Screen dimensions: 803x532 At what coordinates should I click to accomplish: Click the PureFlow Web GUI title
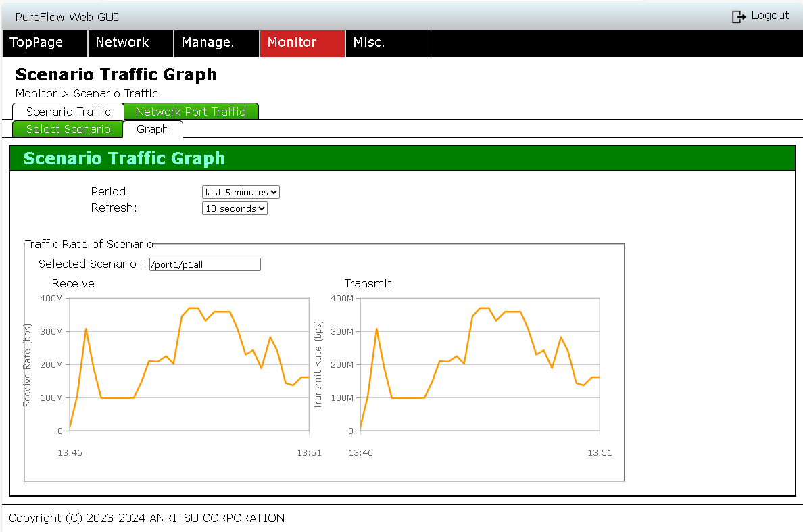pos(66,17)
